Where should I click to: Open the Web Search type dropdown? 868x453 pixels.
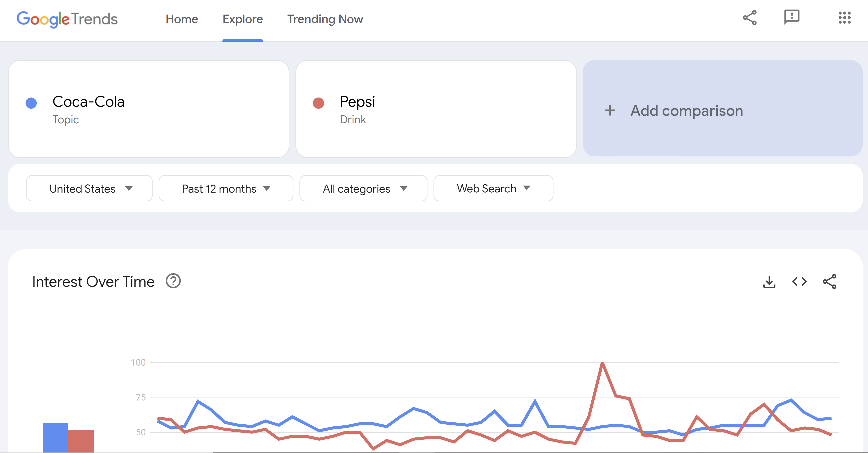(x=493, y=188)
